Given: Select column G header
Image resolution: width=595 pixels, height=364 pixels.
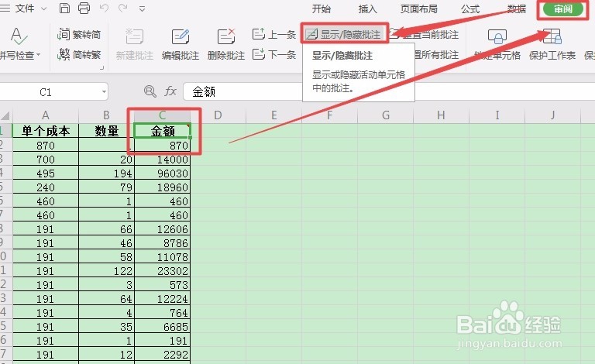Looking at the screenshot, I should [386, 115].
